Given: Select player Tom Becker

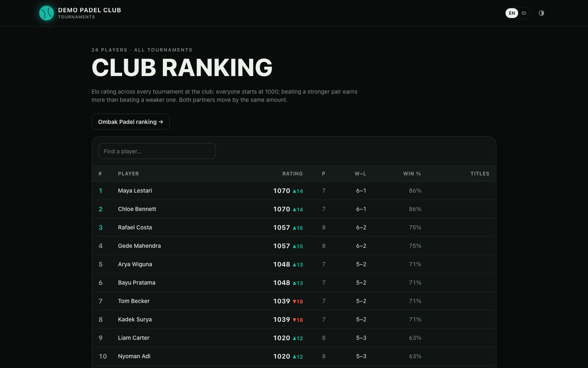Looking at the screenshot, I should (134, 301).
